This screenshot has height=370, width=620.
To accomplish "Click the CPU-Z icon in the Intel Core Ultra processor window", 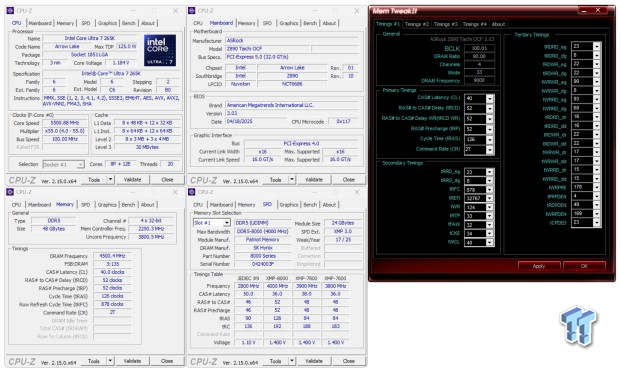I will click(x=10, y=11).
